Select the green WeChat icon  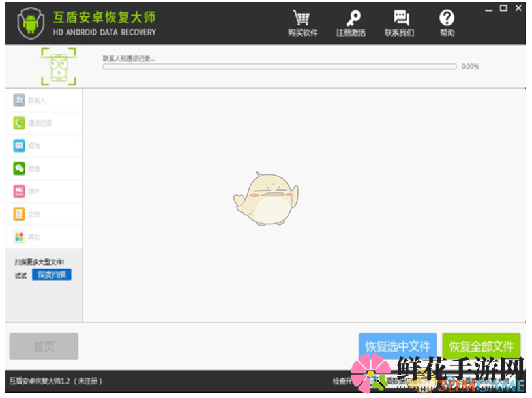(x=20, y=168)
